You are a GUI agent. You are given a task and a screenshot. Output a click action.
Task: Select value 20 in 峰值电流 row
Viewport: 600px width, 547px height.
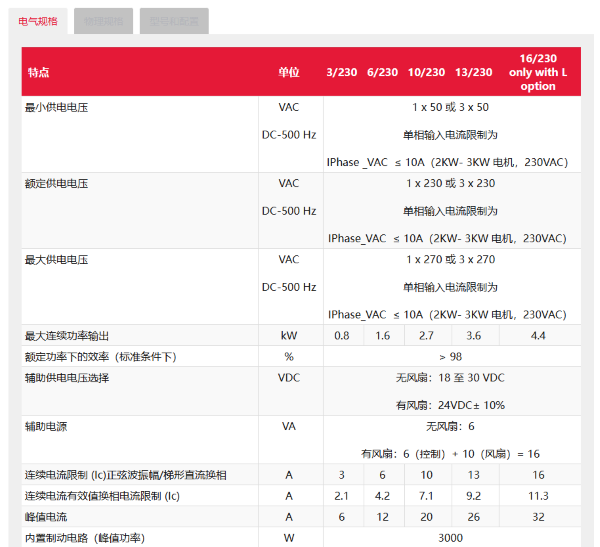(x=426, y=517)
